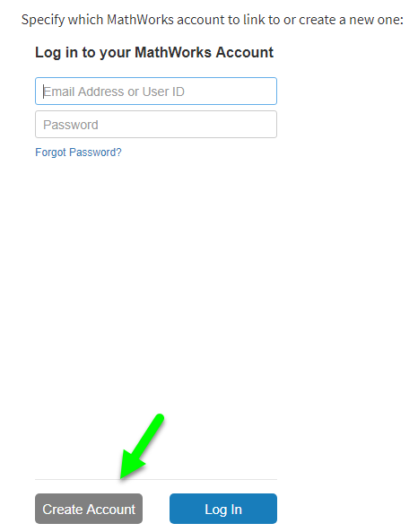
Task: Click the Email Address or User ID field
Action: click(156, 92)
